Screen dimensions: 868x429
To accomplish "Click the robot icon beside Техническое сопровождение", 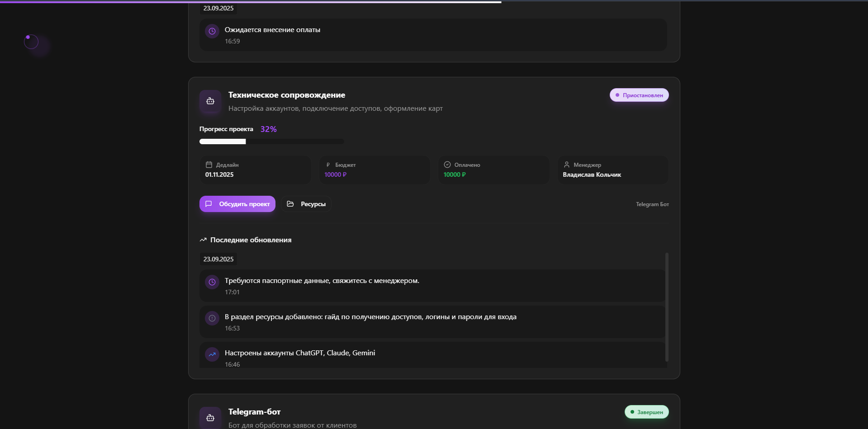I will [x=210, y=101].
